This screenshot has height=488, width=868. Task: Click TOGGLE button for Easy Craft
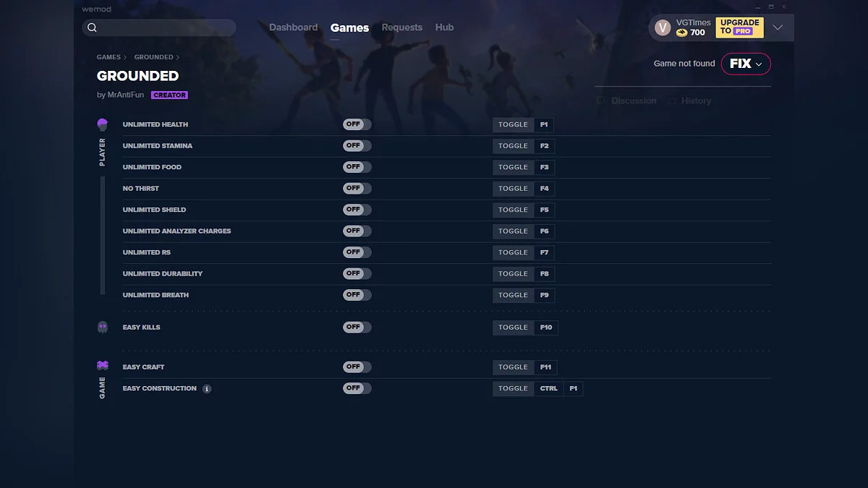coord(514,367)
